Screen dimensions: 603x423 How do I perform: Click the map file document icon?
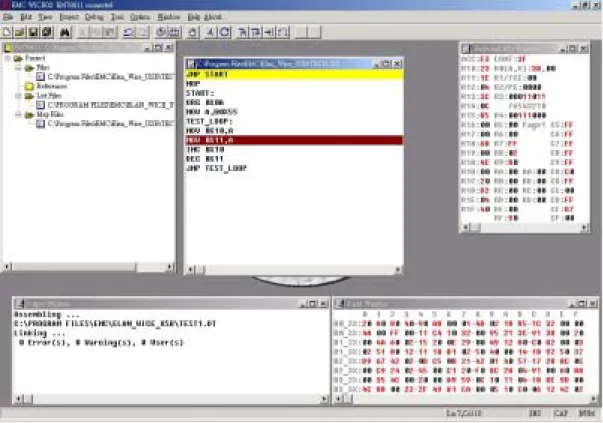[x=40, y=123]
